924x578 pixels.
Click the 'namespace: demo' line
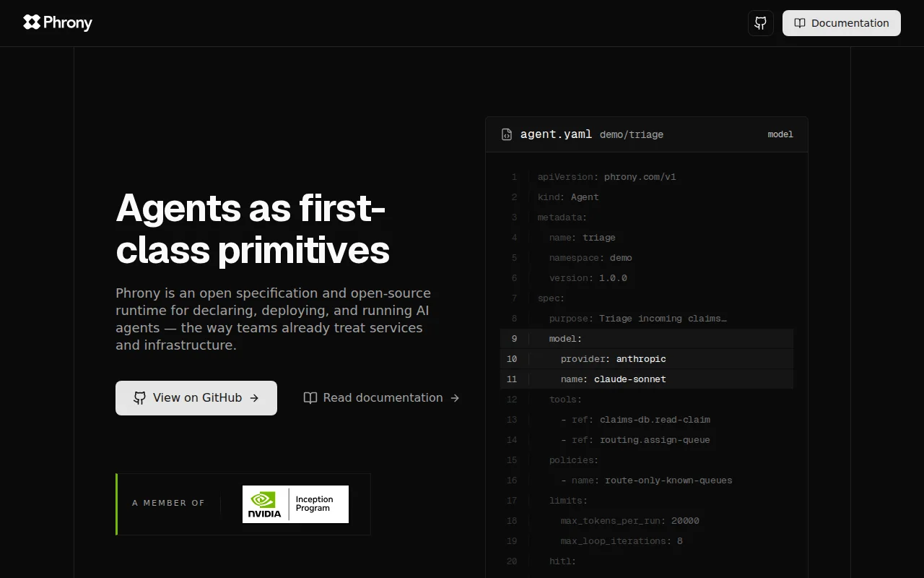coord(647,258)
